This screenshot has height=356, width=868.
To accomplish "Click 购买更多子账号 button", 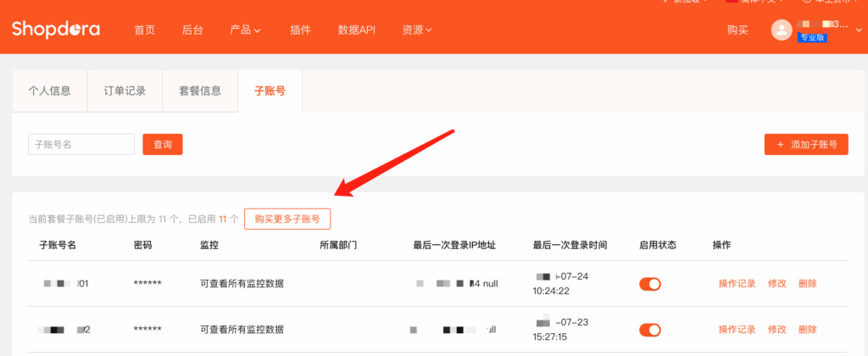I will [x=287, y=219].
